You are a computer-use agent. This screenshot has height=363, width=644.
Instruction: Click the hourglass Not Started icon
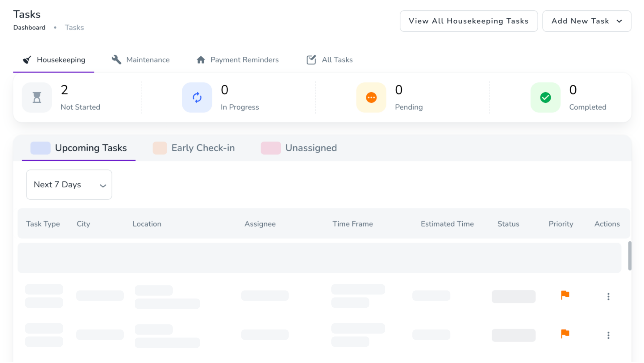(x=37, y=97)
